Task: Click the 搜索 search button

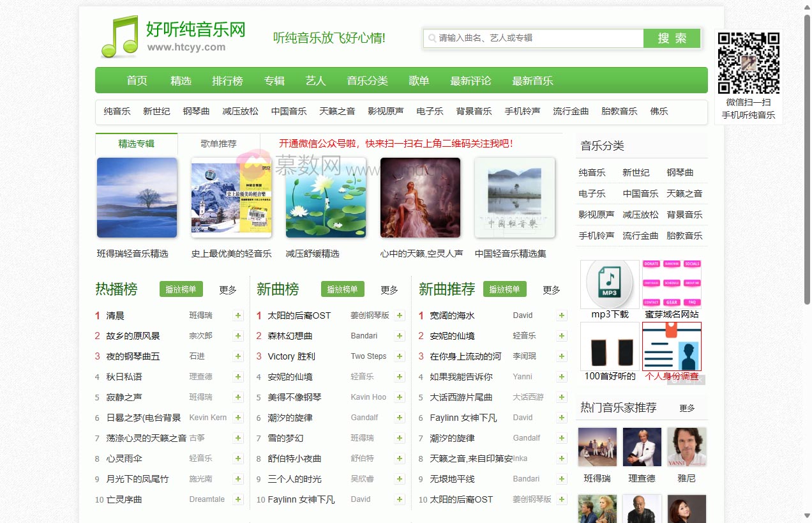Action: (672, 38)
